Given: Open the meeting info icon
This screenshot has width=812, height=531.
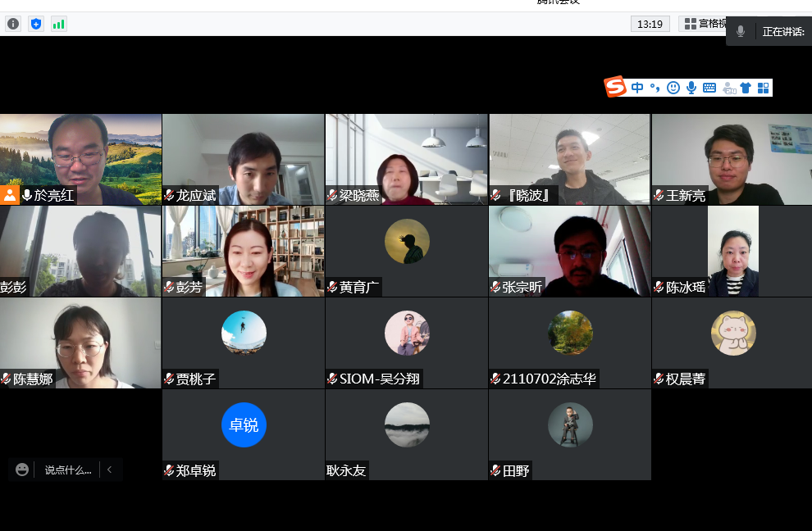Looking at the screenshot, I should click(13, 24).
